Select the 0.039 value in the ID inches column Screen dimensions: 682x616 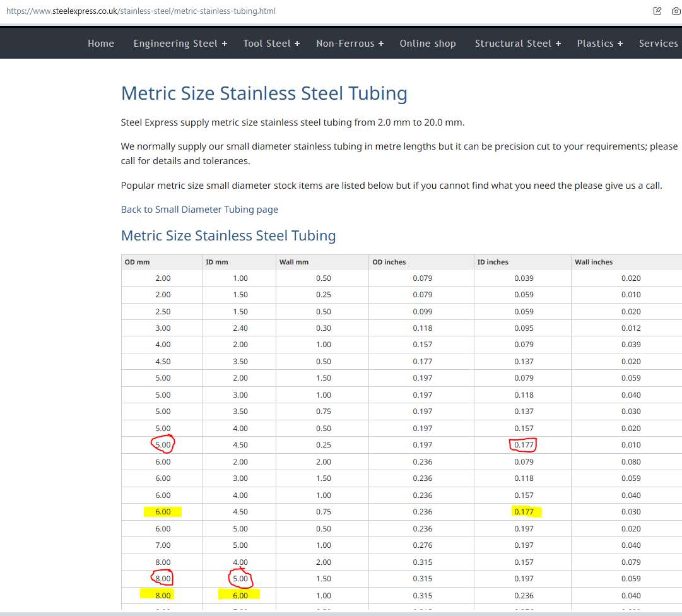click(524, 278)
